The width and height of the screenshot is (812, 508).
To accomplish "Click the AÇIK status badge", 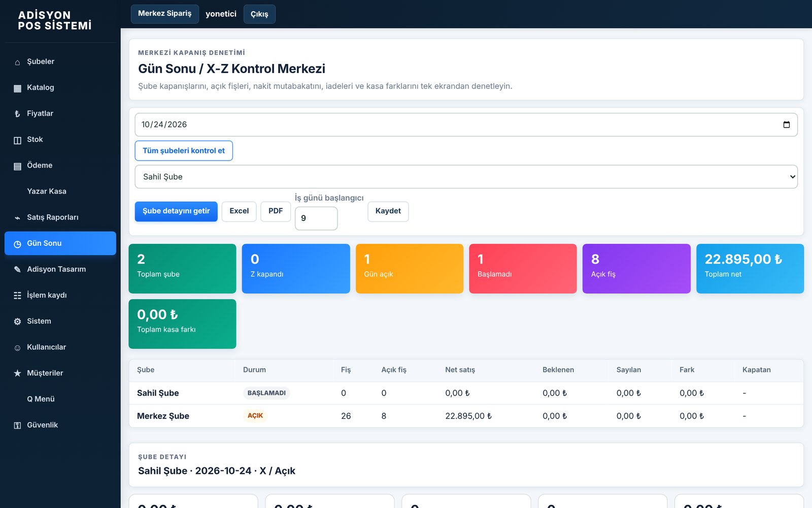I will point(255,416).
